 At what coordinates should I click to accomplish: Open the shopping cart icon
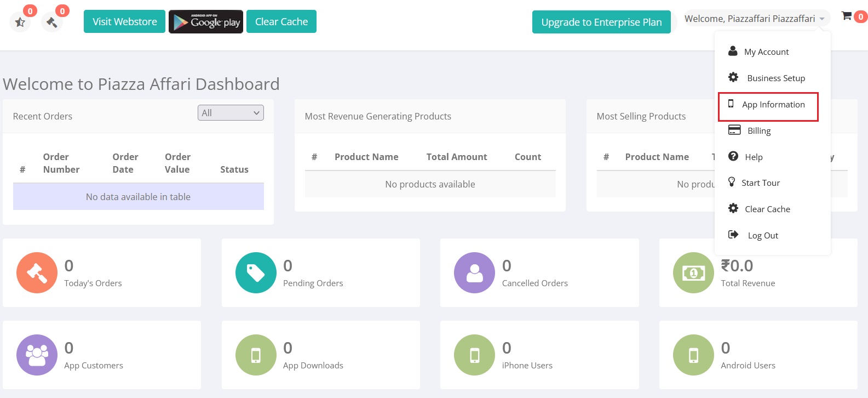tap(847, 16)
